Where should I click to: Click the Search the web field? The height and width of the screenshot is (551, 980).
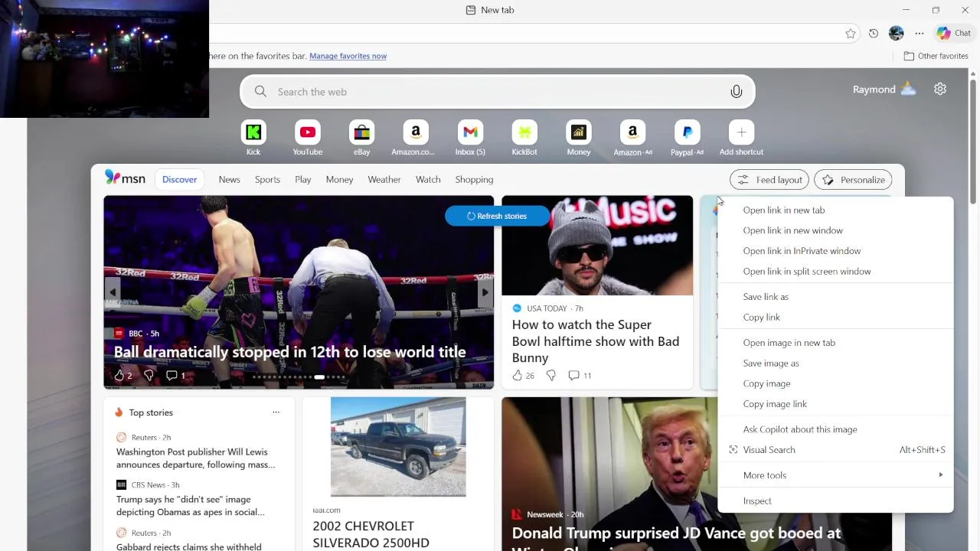pos(498,92)
